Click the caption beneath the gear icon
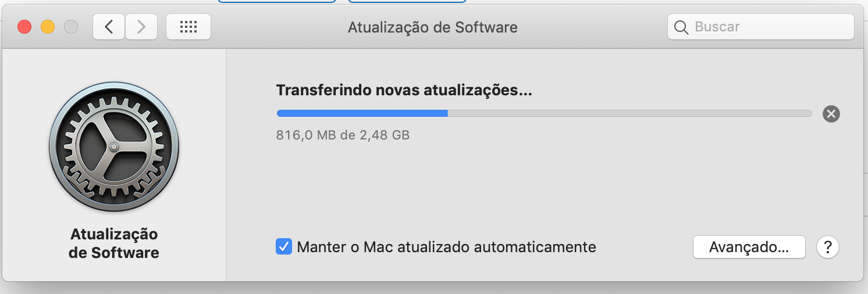 point(114,243)
